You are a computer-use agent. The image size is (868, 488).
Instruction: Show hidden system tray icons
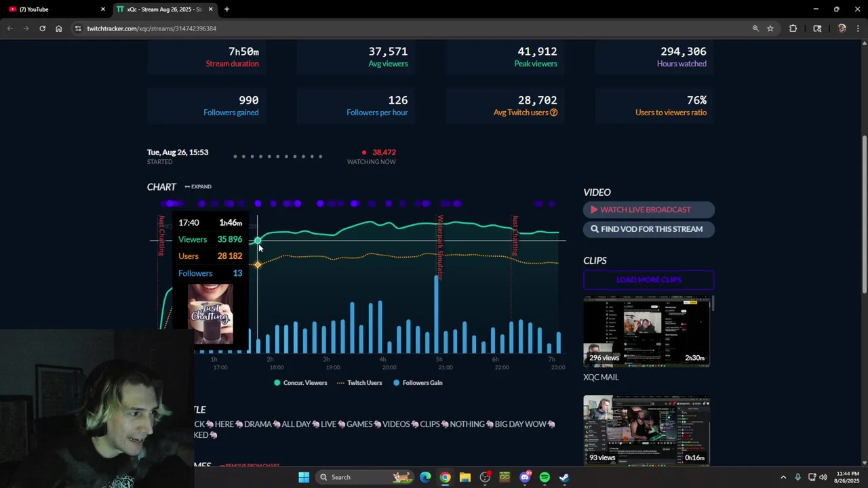[783, 477]
